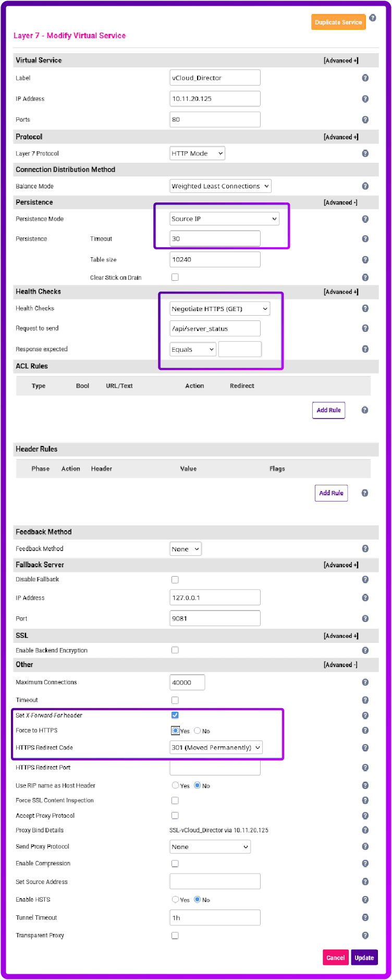This screenshot has height=980, width=392.
Task: Select Yes for Enable HSTS
Action: tap(176, 899)
